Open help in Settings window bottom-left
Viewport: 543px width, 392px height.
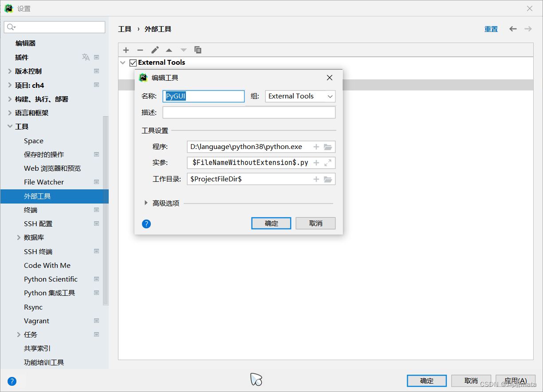click(x=12, y=381)
